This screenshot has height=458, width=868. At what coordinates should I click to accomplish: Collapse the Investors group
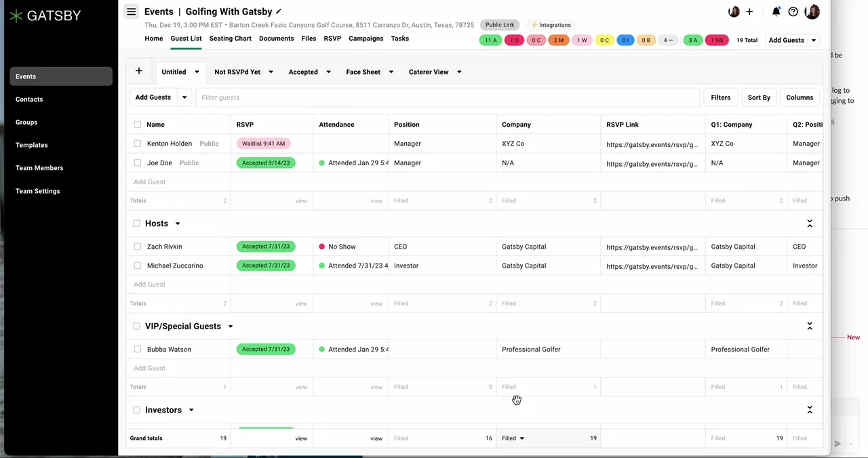810,410
